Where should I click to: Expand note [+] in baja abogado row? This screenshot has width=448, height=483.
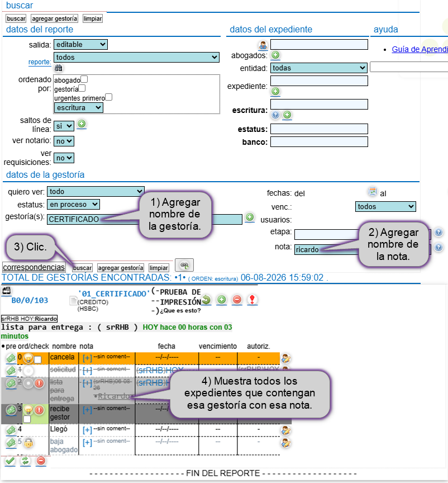[x=87, y=443]
